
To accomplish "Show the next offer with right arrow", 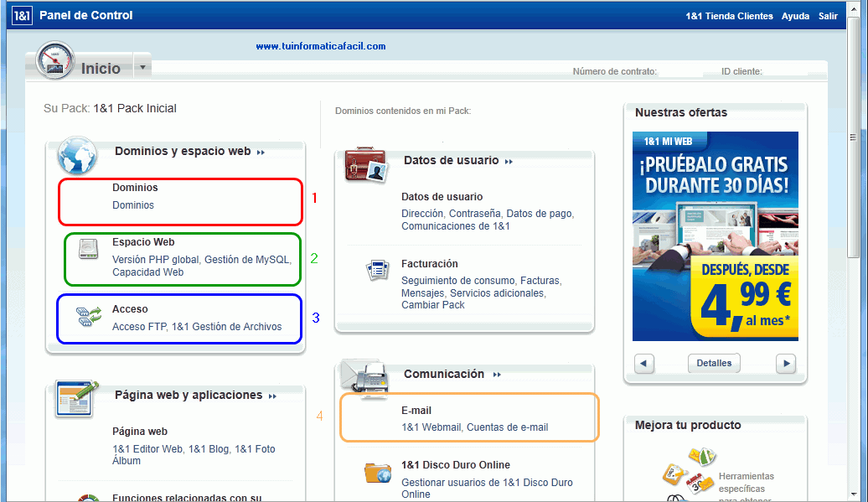I will [x=786, y=364].
